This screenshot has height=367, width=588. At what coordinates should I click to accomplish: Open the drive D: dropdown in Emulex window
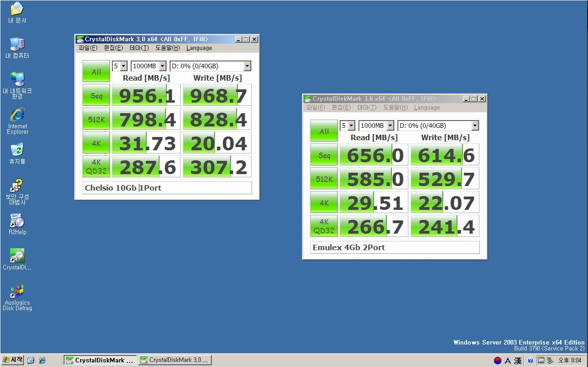click(438, 126)
